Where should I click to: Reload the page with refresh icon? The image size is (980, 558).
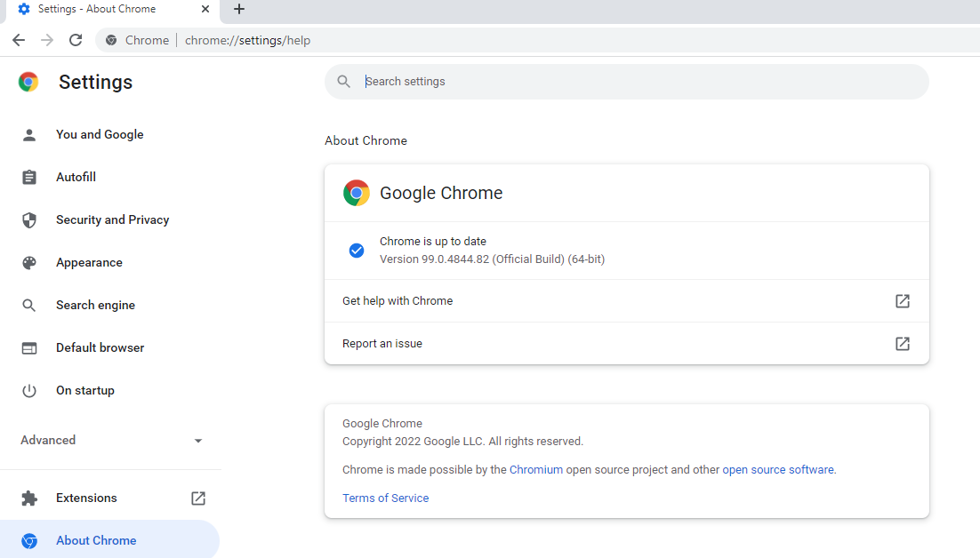point(76,40)
